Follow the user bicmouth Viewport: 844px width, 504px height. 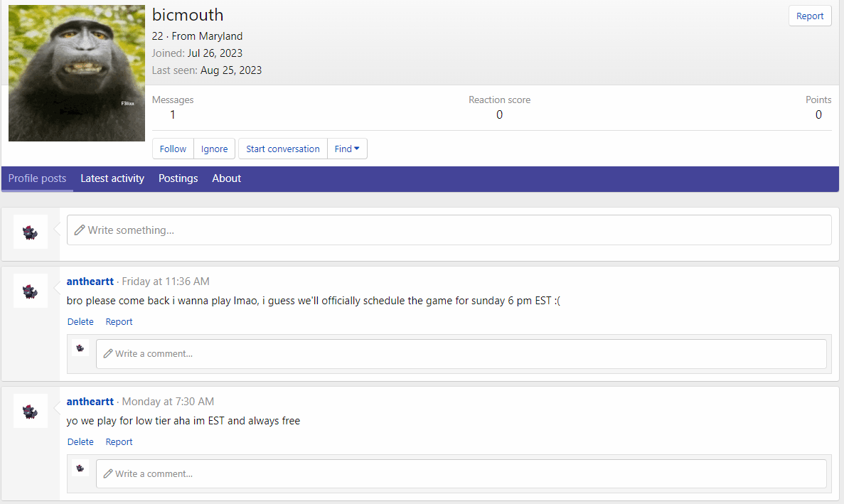pos(173,149)
